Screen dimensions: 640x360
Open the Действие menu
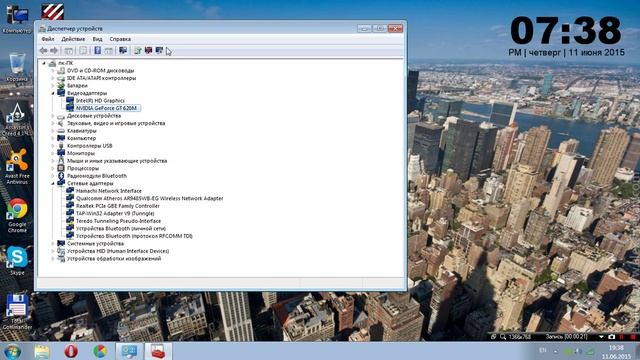[x=73, y=39]
